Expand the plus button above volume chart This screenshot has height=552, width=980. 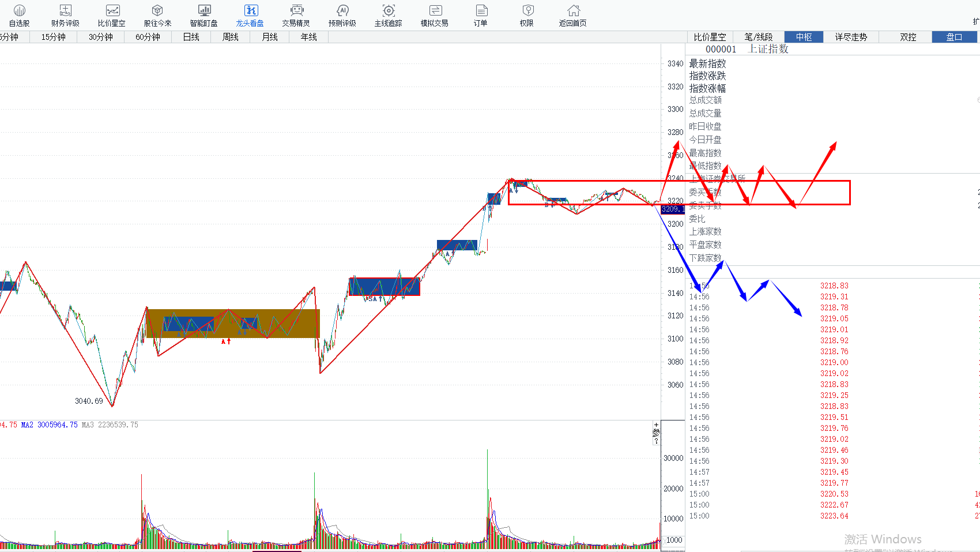[656, 425]
